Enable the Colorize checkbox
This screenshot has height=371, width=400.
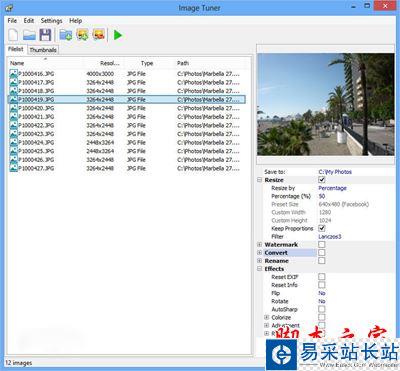click(x=322, y=317)
